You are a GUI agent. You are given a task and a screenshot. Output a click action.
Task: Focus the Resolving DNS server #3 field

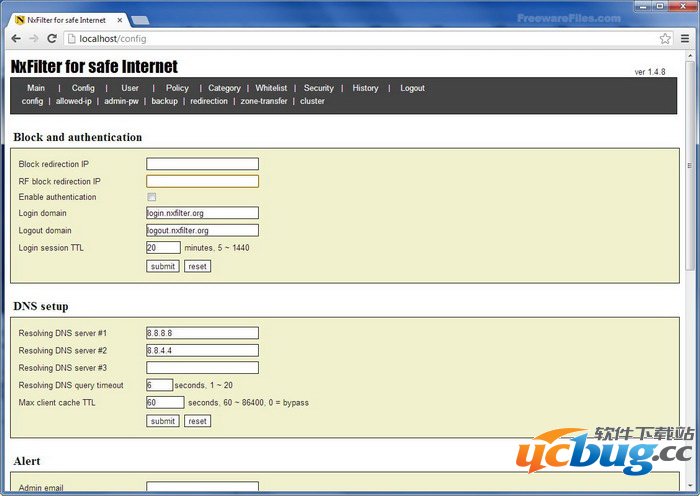202,367
